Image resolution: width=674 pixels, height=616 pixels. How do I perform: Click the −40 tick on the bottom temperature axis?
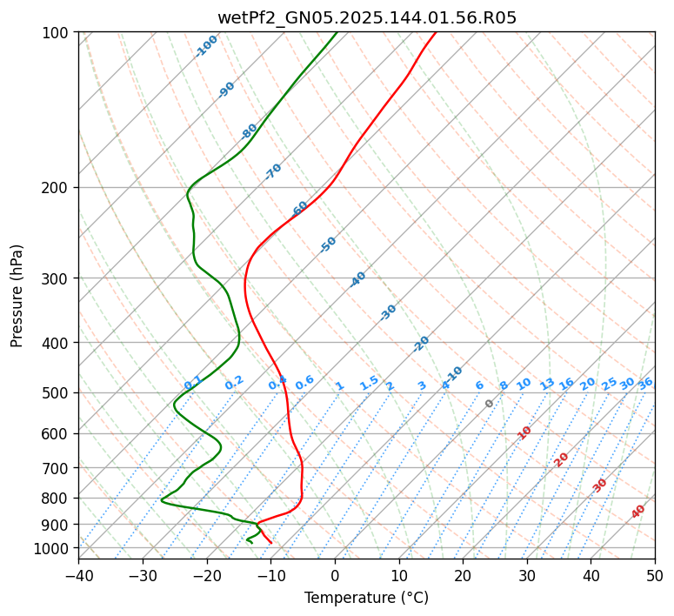(78, 575)
